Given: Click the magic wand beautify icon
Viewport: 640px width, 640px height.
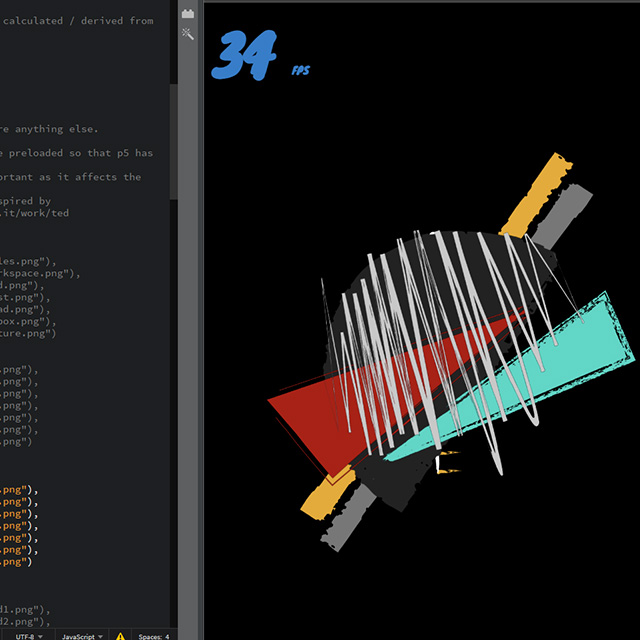Looking at the screenshot, I should tap(188, 34).
